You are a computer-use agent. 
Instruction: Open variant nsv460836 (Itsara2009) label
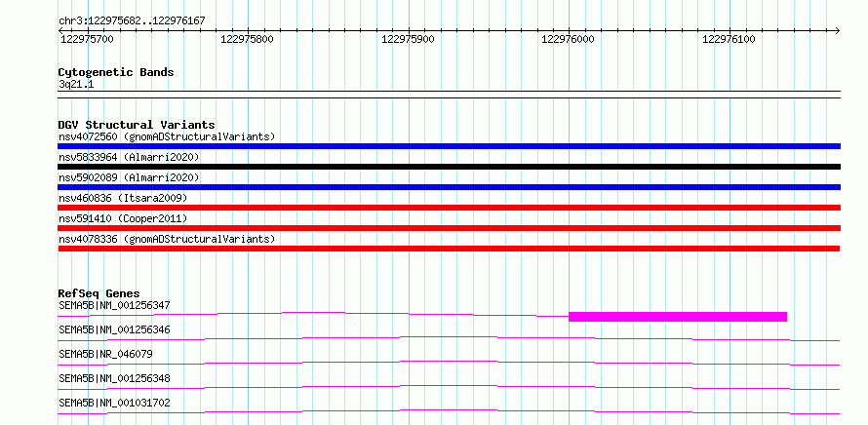coord(123,198)
